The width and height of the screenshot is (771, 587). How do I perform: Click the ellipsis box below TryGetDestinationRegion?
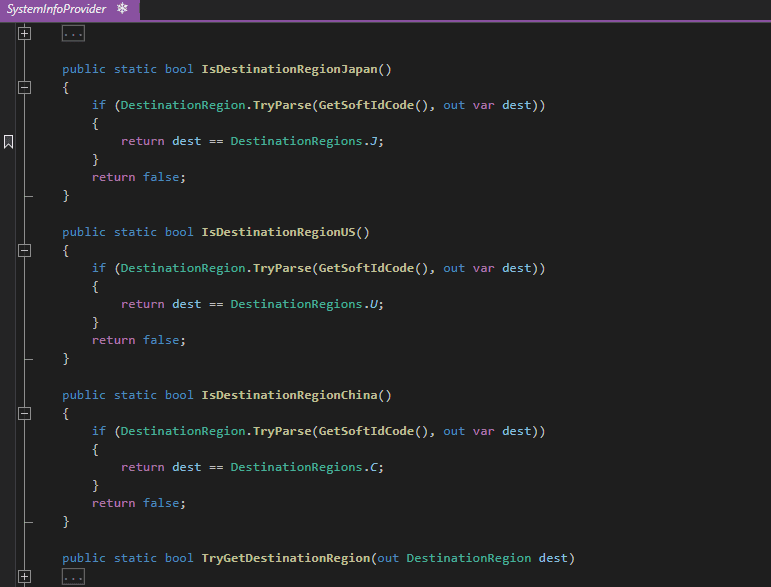[x=73, y=576]
